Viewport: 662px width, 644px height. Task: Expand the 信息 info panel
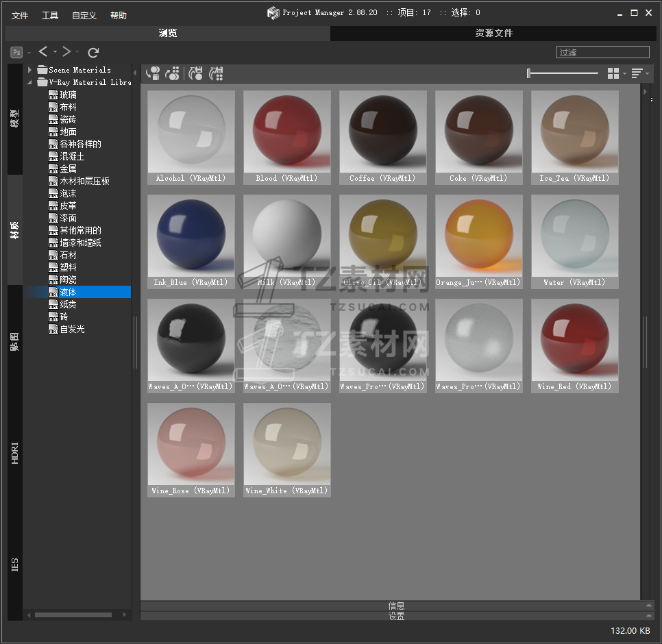pos(396,606)
